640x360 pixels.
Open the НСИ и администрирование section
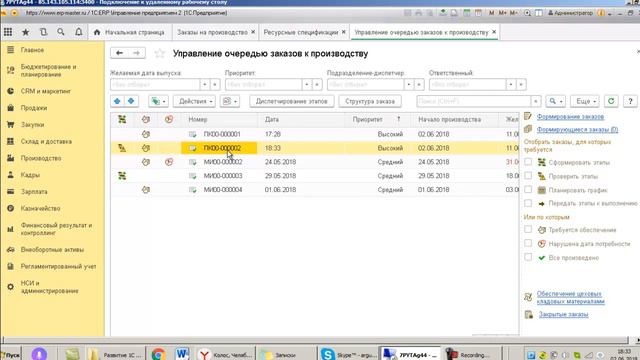tap(49, 287)
